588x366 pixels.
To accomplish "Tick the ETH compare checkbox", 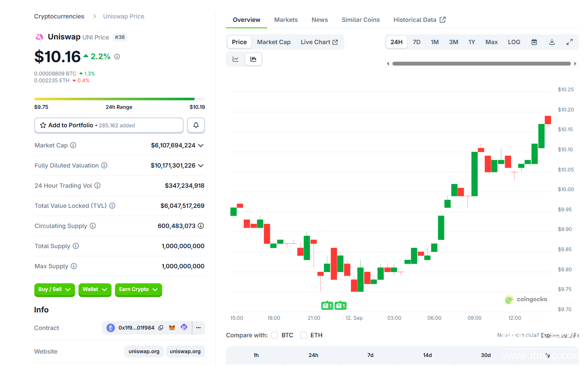I will point(304,335).
